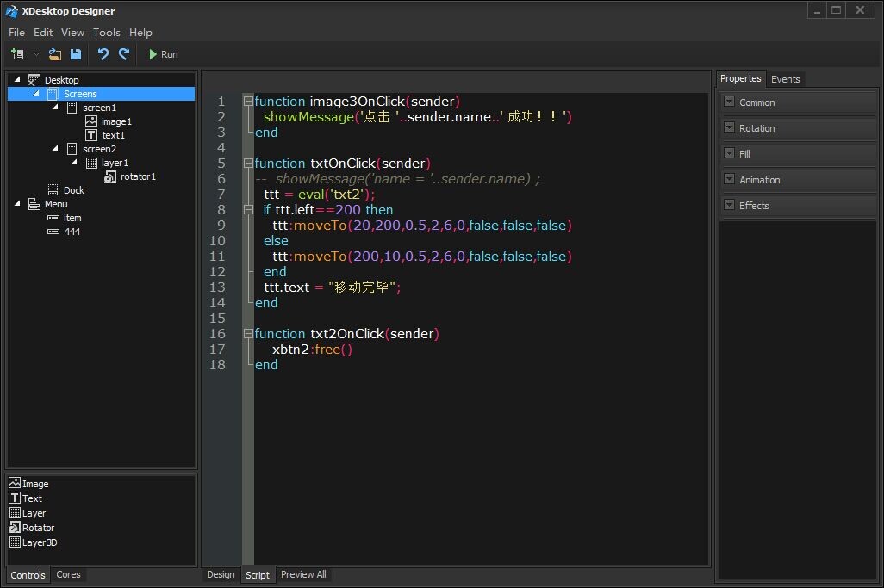Select the 'screen2' tree label
Viewport: 884px width, 588px height.
pyautogui.click(x=99, y=149)
